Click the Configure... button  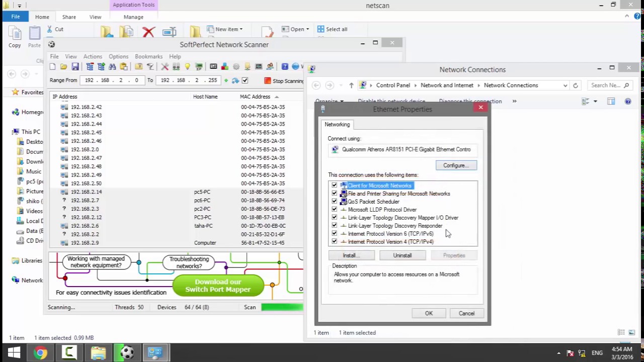coord(456,165)
